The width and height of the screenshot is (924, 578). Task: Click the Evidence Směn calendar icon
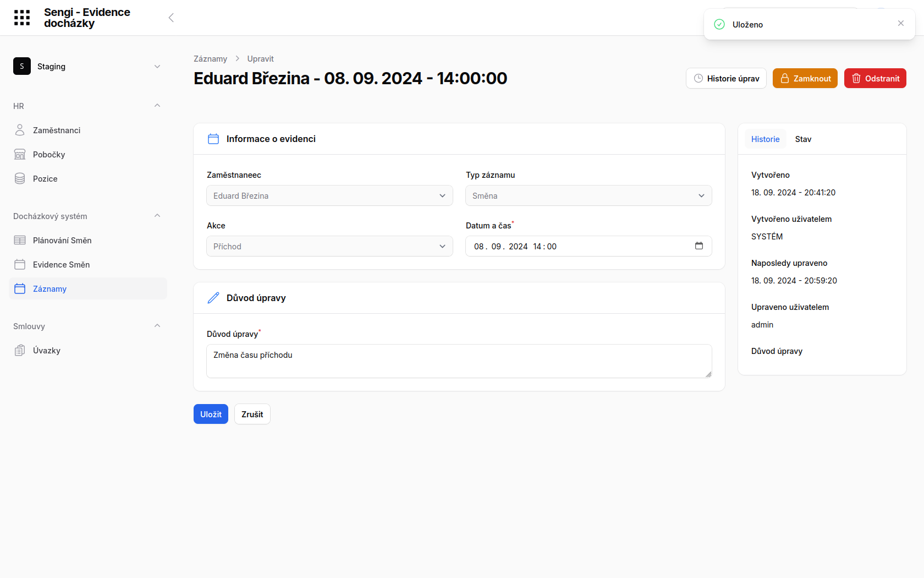20,264
